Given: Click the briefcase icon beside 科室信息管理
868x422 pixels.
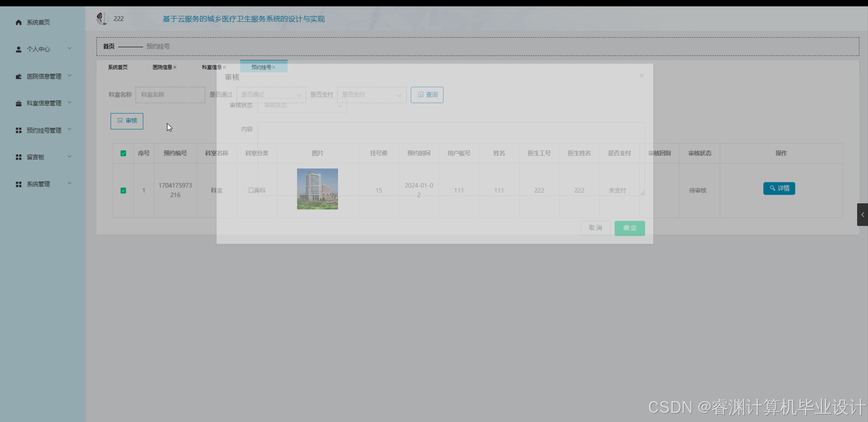Looking at the screenshot, I should point(19,103).
